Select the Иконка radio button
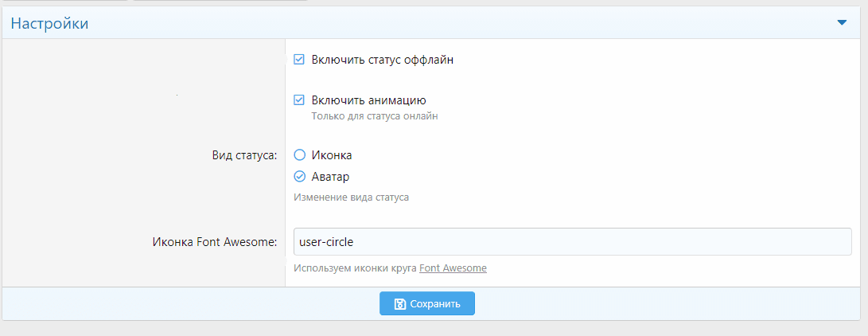This screenshot has height=336, width=868. click(300, 155)
